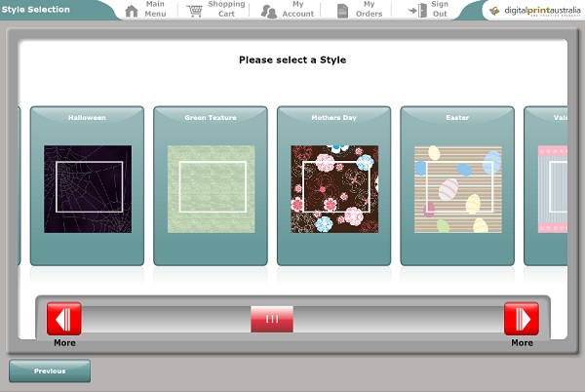Choose the Sign Out label
The width and height of the screenshot is (585, 392).
[440, 9]
